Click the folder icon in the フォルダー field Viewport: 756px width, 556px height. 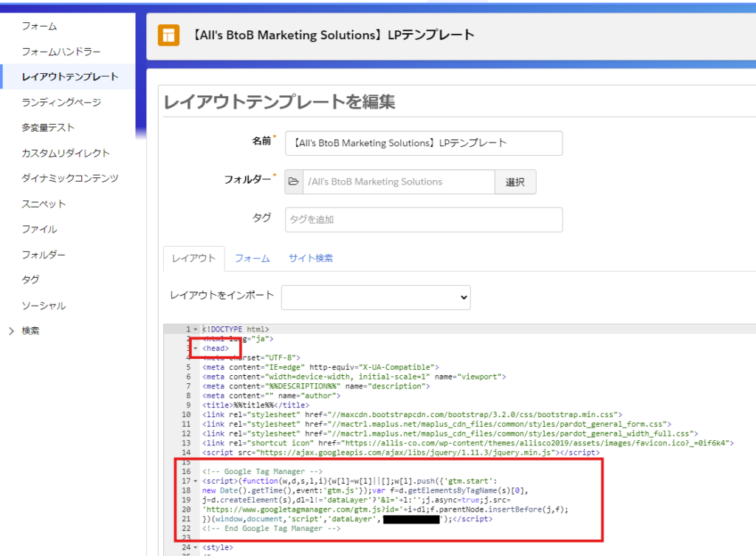tap(293, 182)
